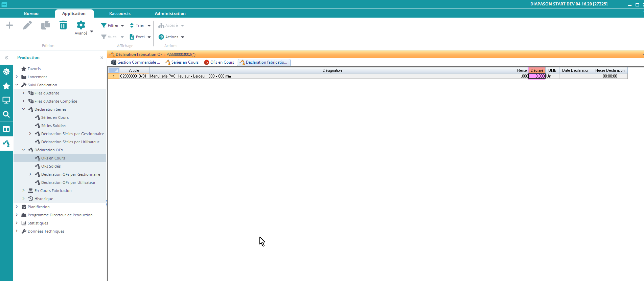Switch to the Administration ribbon tab

coord(170,14)
